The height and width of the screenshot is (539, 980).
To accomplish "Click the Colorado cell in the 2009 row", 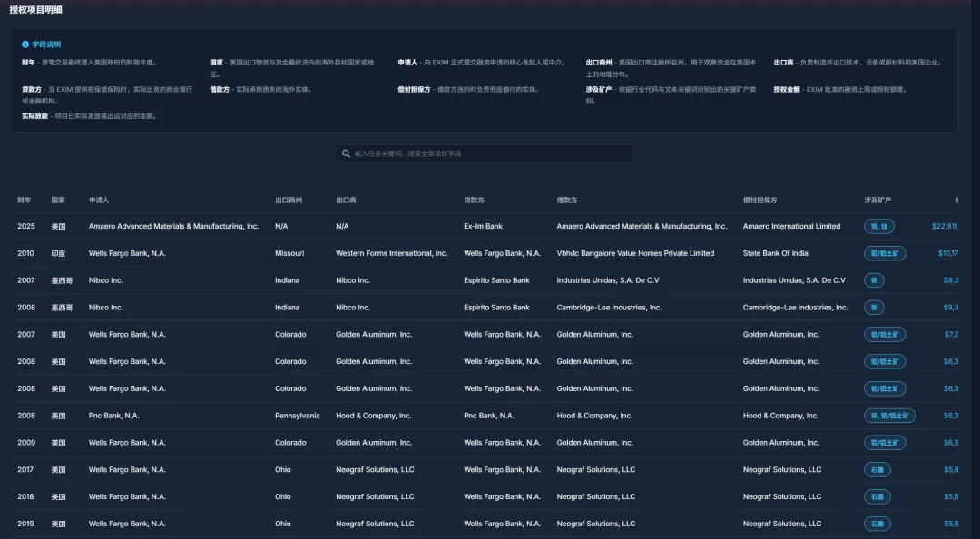I will (290, 443).
